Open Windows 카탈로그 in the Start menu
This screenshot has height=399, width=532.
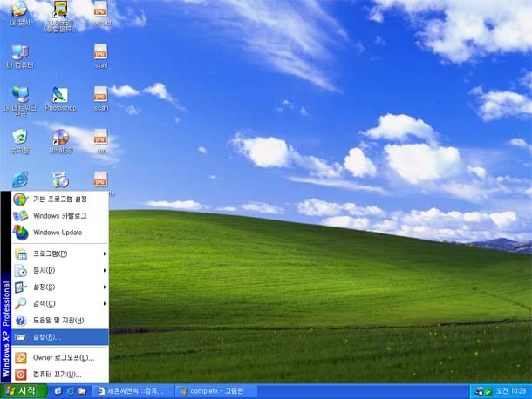click(60, 215)
